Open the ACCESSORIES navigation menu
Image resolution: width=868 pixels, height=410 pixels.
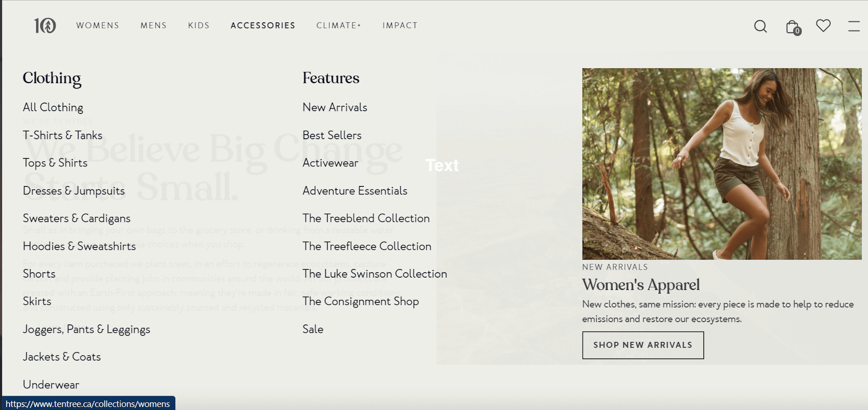[263, 26]
